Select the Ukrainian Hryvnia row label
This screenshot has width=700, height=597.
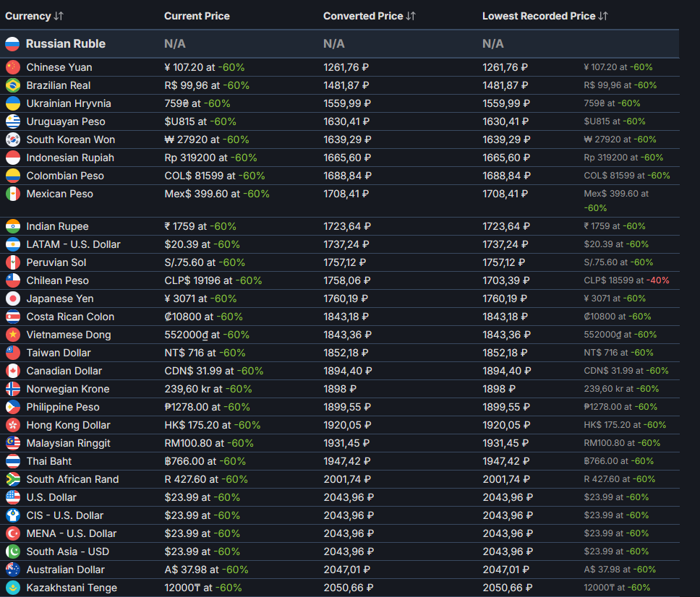tap(69, 103)
